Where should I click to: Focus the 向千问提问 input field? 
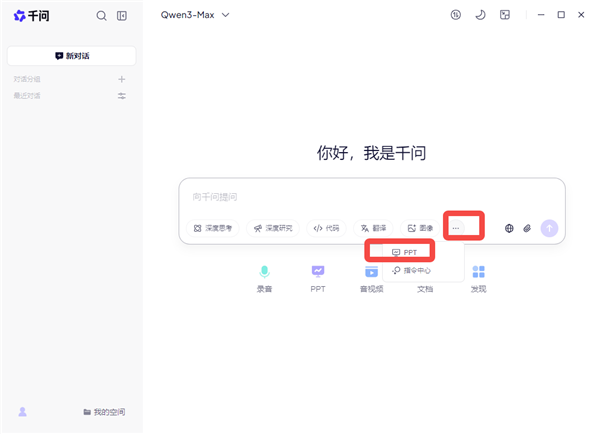pos(371,197)
